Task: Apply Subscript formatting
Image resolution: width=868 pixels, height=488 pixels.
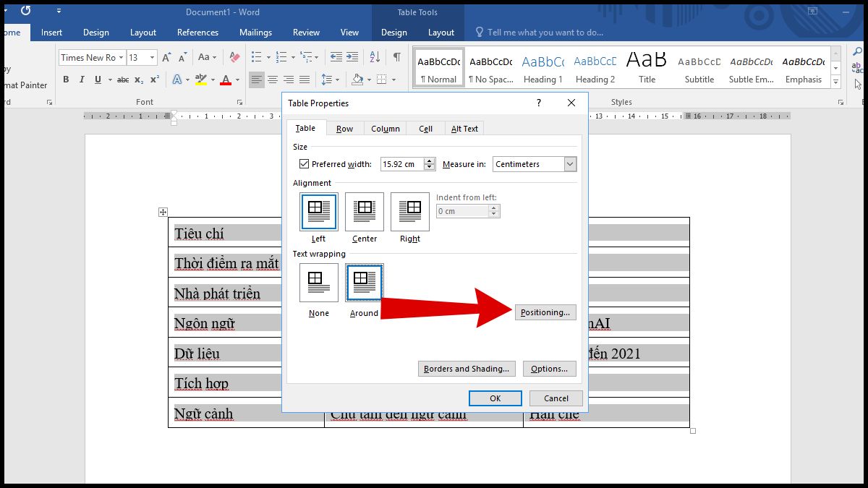Action: pyautogui.click(x=140, y=80)
